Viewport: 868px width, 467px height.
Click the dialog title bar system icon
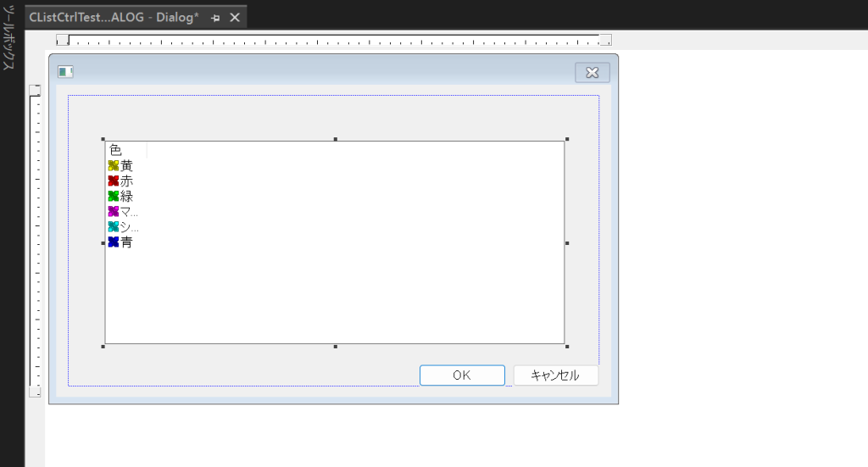(65, 72)
